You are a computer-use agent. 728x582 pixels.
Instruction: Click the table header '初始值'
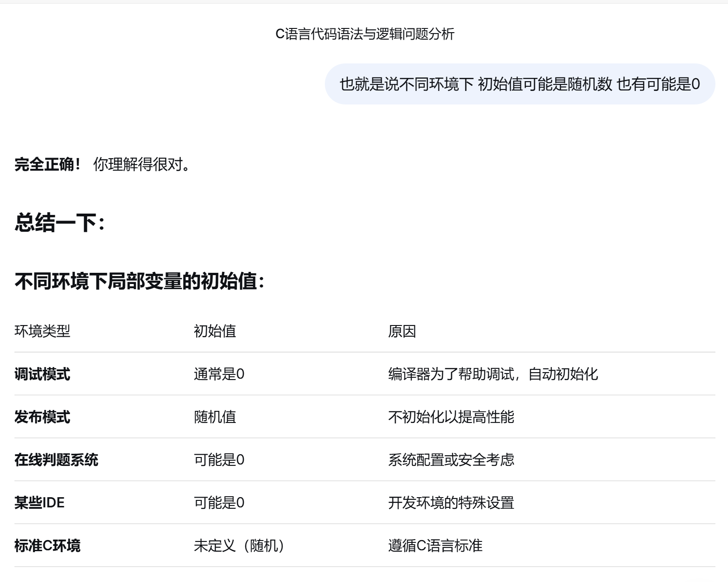(215, 331)
